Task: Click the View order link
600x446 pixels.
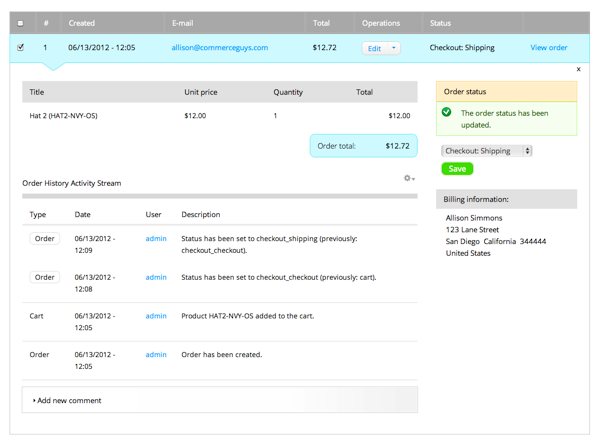Action: point(548,47)
